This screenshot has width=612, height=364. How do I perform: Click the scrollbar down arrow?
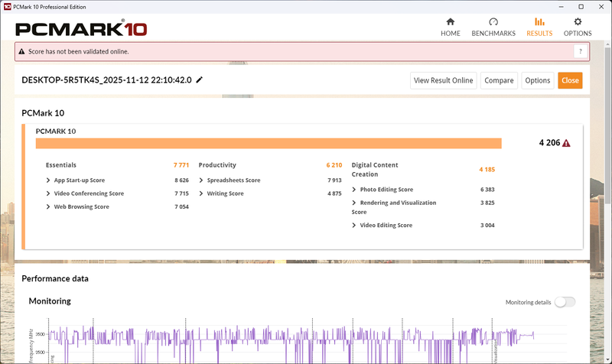(607, 359)
